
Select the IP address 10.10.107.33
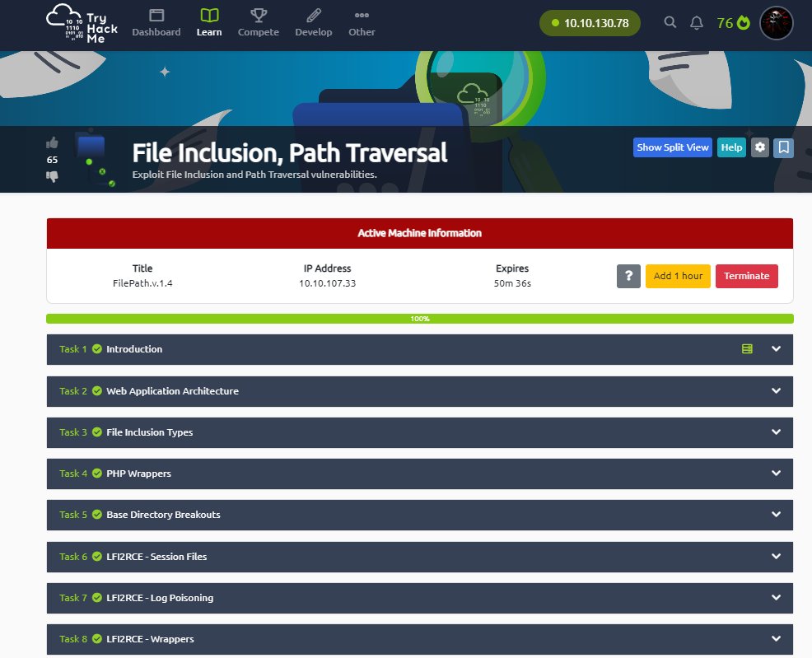(327, 283)
